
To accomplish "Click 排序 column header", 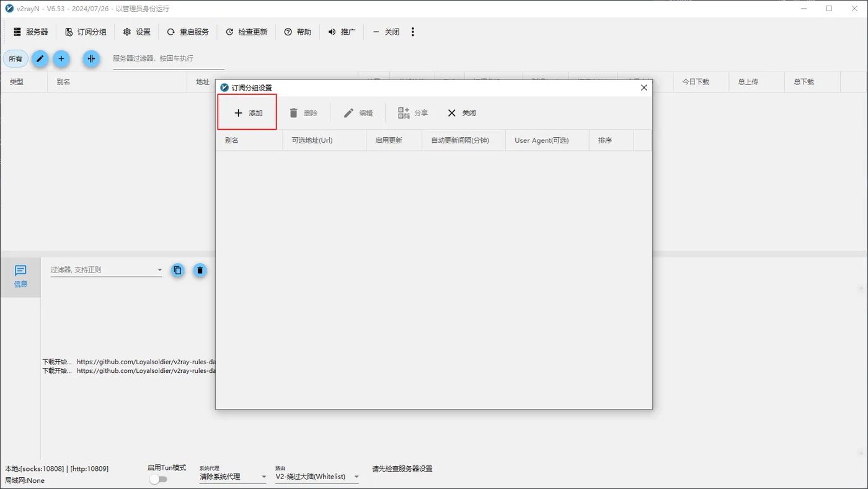I will (x=611, y=140).
